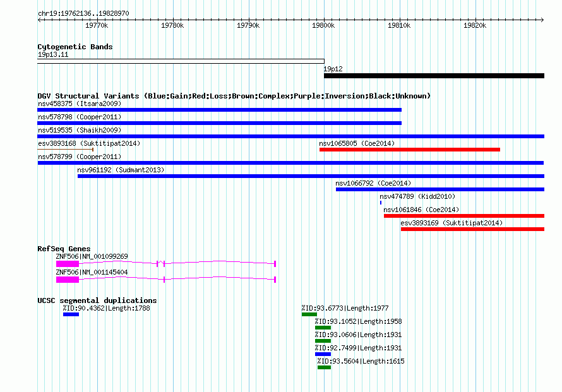Select the green bar under %ID:93.6773

309,314
